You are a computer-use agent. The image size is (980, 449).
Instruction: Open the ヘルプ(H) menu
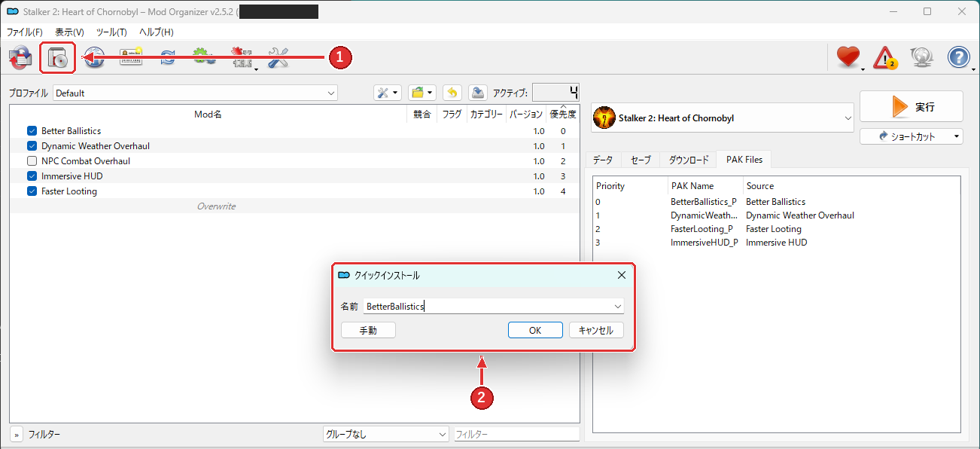point(157,32)
